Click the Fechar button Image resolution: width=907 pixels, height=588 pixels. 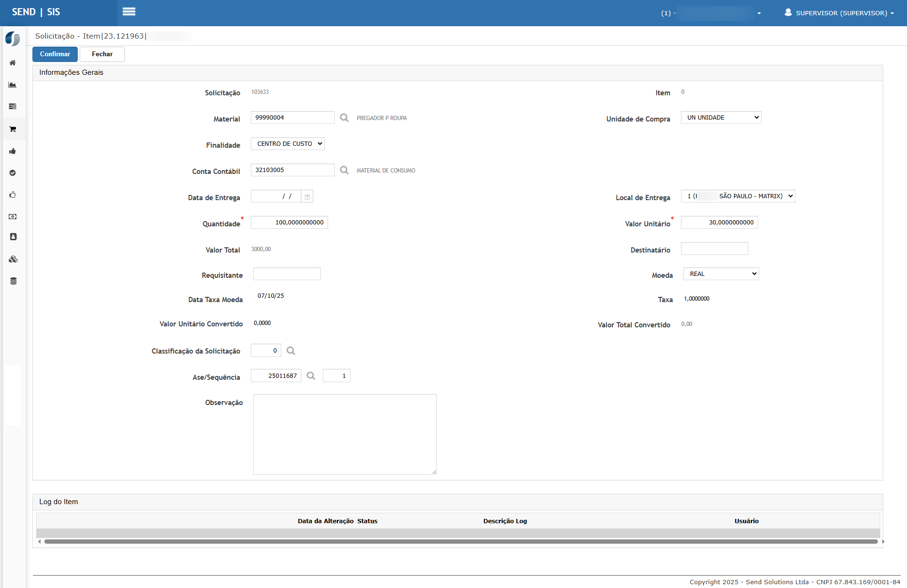pyautogui.click(x=102, y=54)
